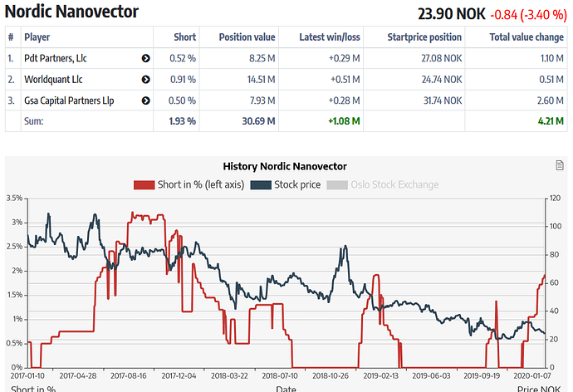Click the 2017-08-16 date axis label
573x392 pixels.
pyautogui.click(x=128, y=376)
